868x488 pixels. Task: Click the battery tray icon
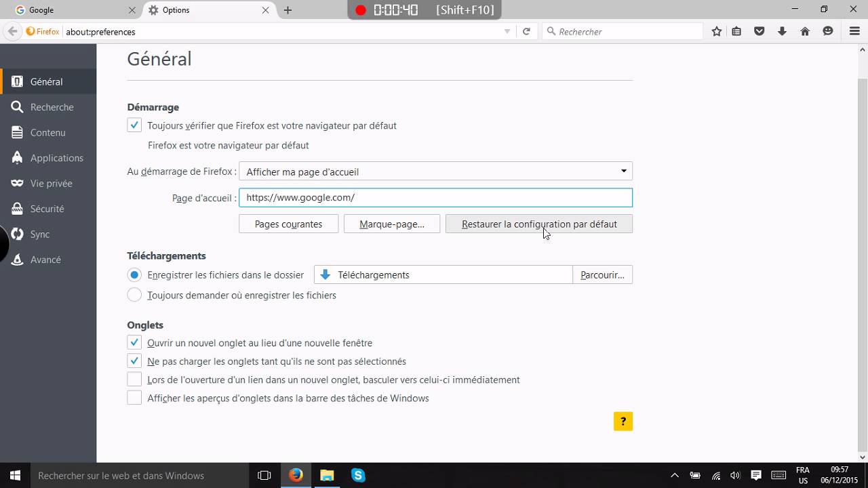coord(695,476)
